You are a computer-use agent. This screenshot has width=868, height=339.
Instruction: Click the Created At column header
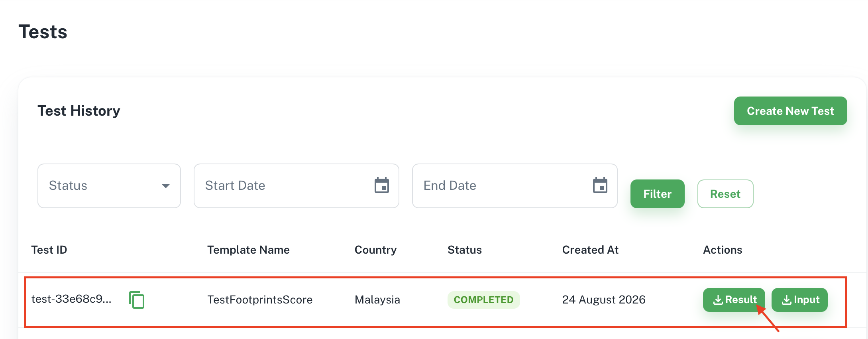(590, 250)
